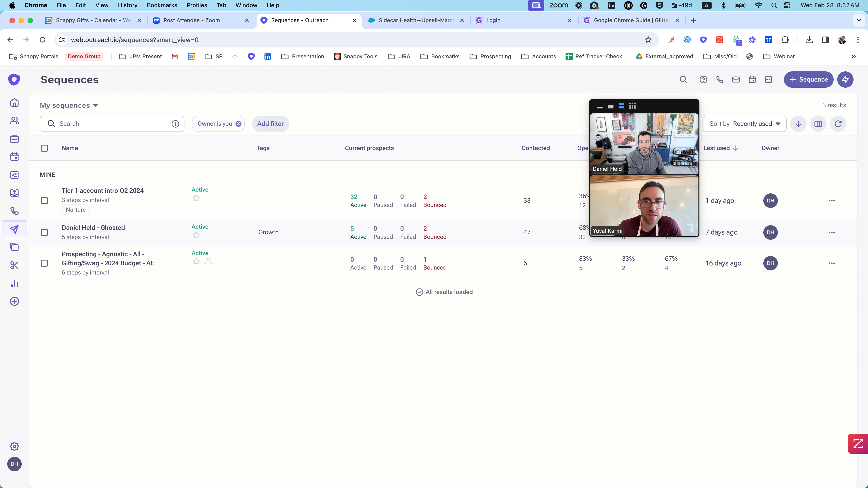Open the red Z widget at right edge
This screenshot has height=488, width=868.
(858, 443)
